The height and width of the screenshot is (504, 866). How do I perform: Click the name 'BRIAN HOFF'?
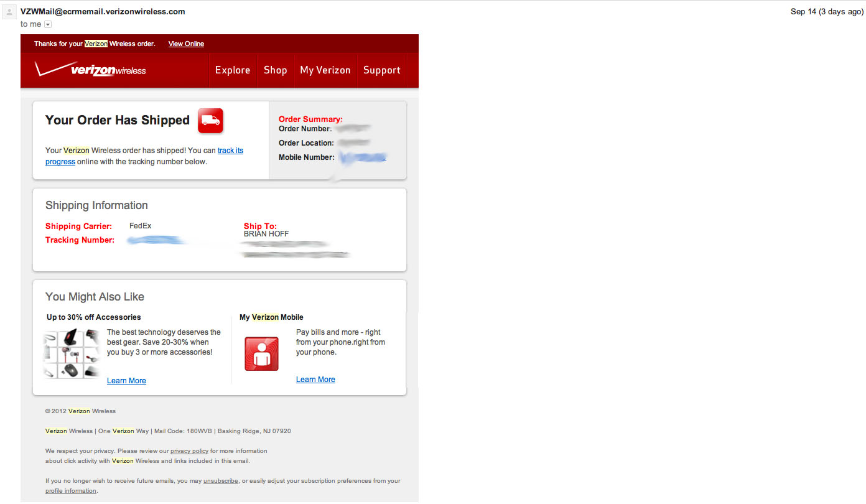(x=266, y=234)
